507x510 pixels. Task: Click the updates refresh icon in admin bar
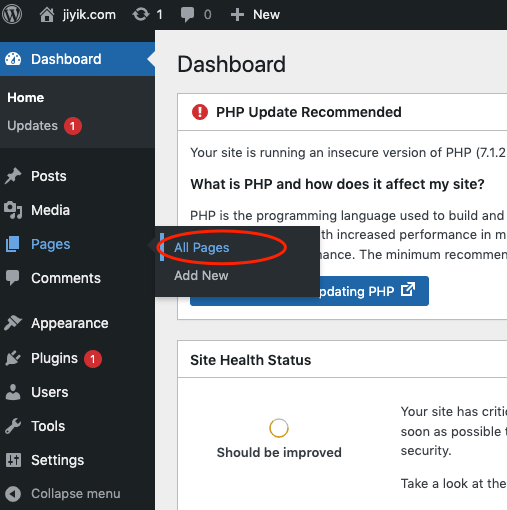coord(141,14)
